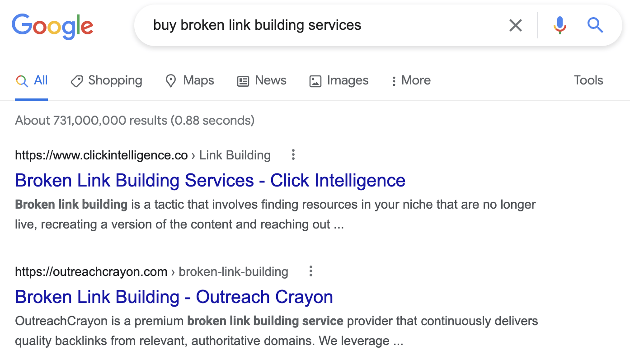Open the Broken Link Building Services result

[x=210, y=180]
